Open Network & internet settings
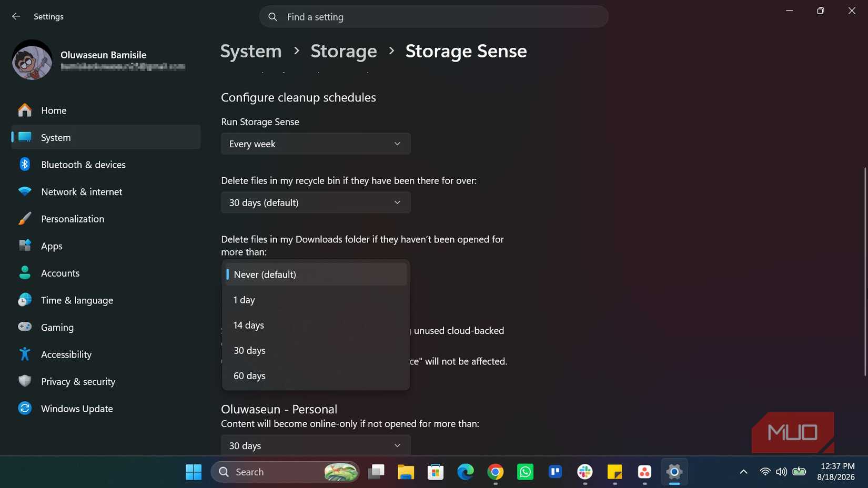 106,191
